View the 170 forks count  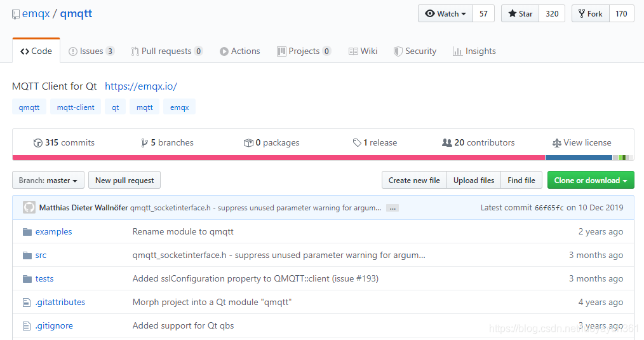(621, 13)
